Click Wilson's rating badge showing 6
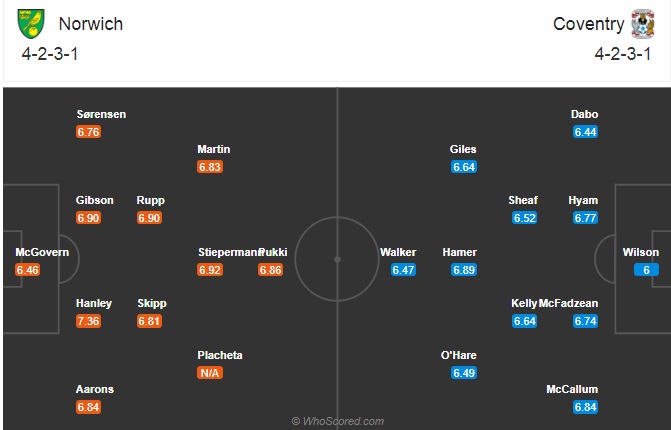This screenshot has height=430, width=671. click(x=646, y=270)
